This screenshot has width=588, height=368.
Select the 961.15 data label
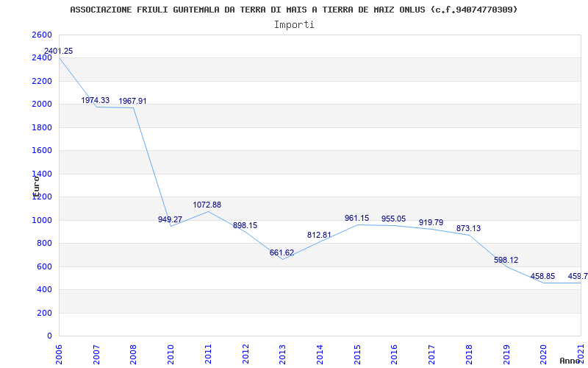[x=356, y=218]
